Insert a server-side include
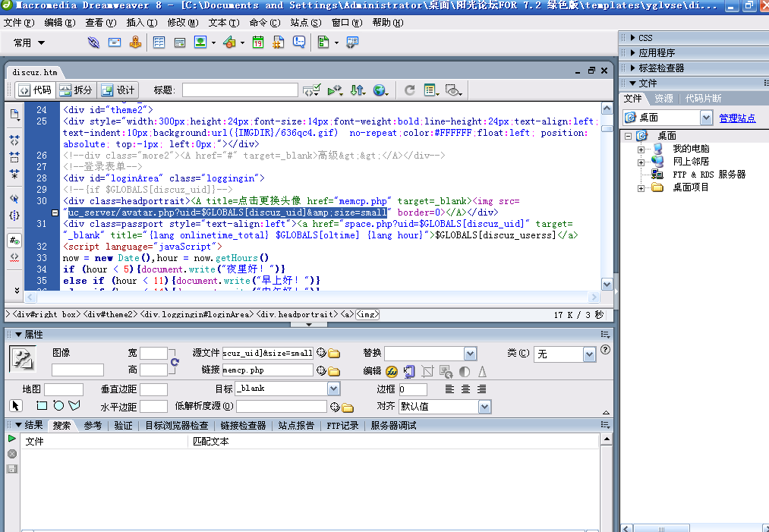 click(279, 42)
